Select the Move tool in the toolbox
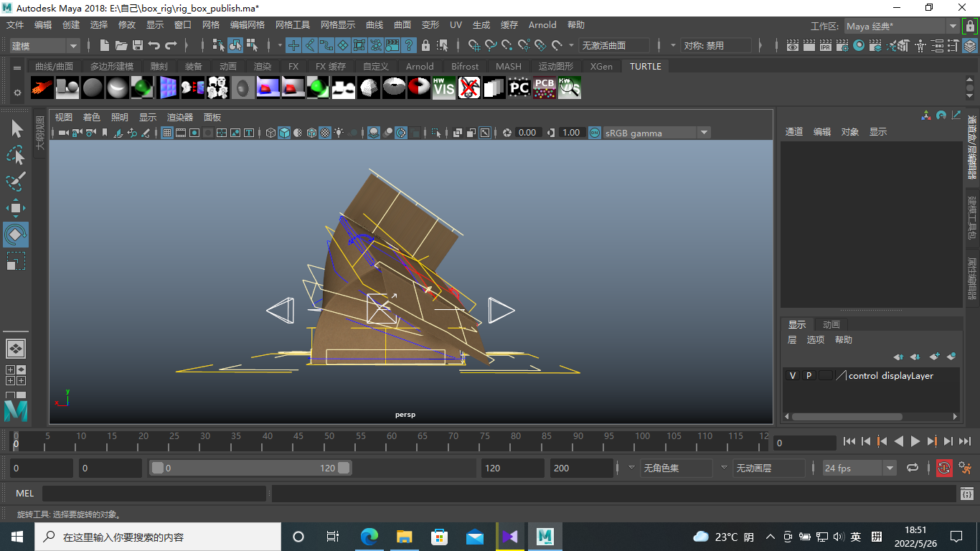The width and height of the screenshot is (980, 551). 16,208
